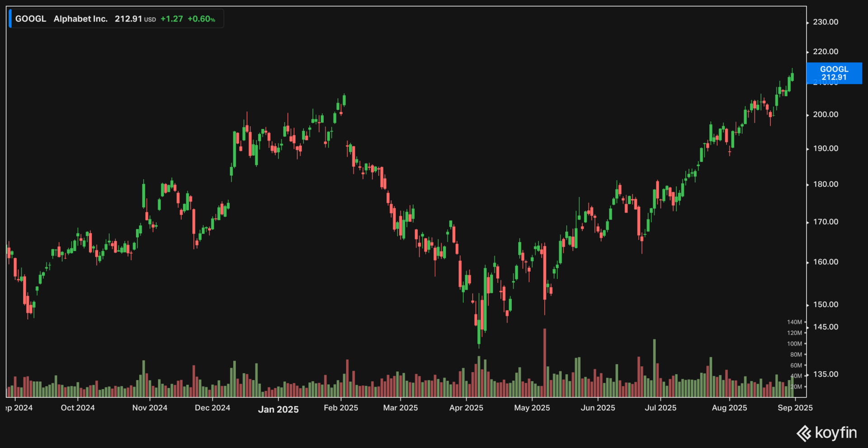Image resolution: width=868 pixels, height=448 pixels.
Task: Click the Apr 2025 date label
Action: tap(466, 408)
